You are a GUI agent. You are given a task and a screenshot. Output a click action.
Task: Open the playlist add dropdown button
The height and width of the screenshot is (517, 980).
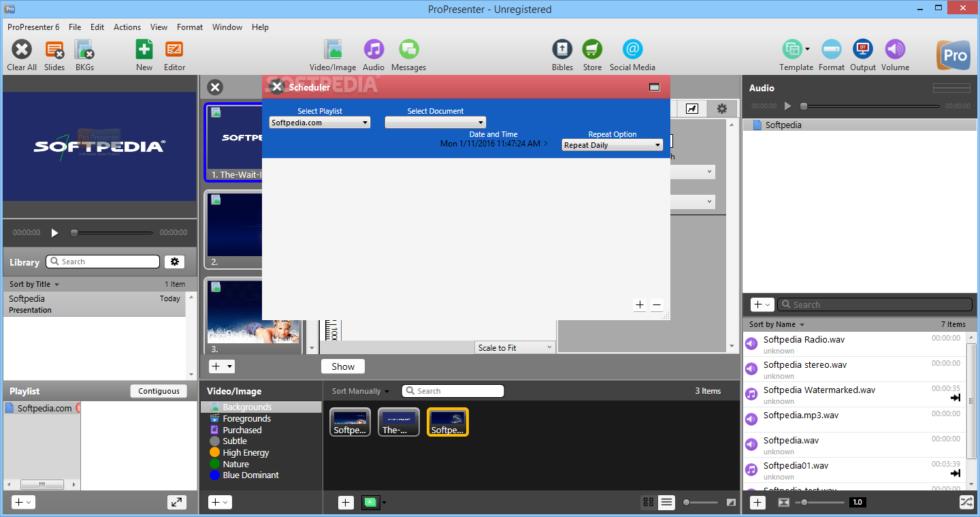[23, 502]
